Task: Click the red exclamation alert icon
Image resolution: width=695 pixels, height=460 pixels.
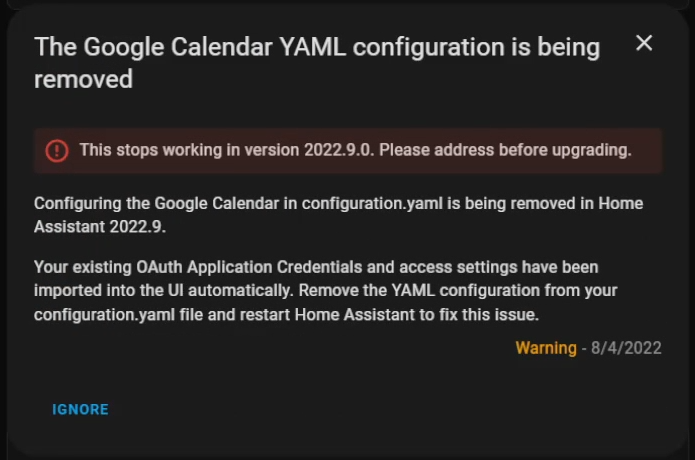Action: pyautogui.click(x=57, y=151)
